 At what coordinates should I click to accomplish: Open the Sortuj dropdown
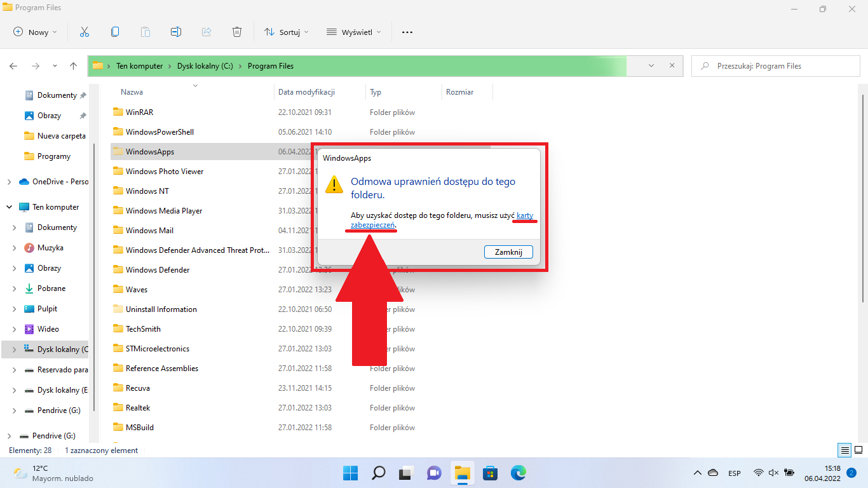coord(287,32)
